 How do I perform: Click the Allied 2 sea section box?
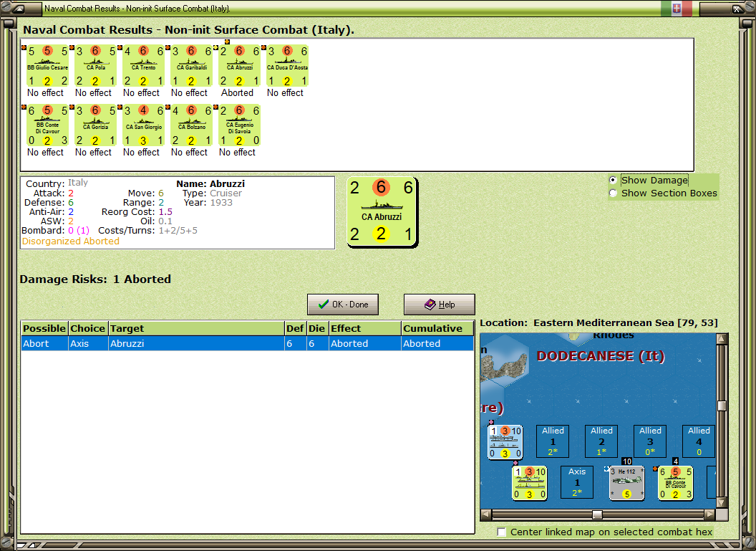point(601,441)
